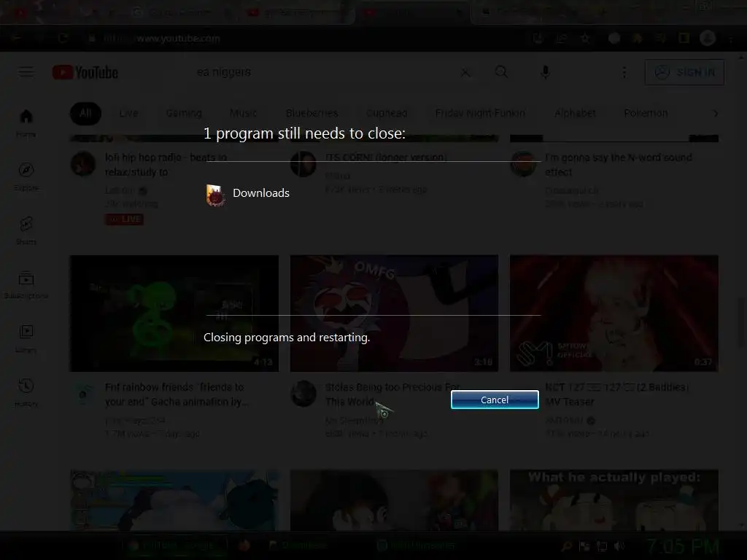This screenshot has height=560, width=747.
Task: Focus the YouTube search box
Action: 324,72
